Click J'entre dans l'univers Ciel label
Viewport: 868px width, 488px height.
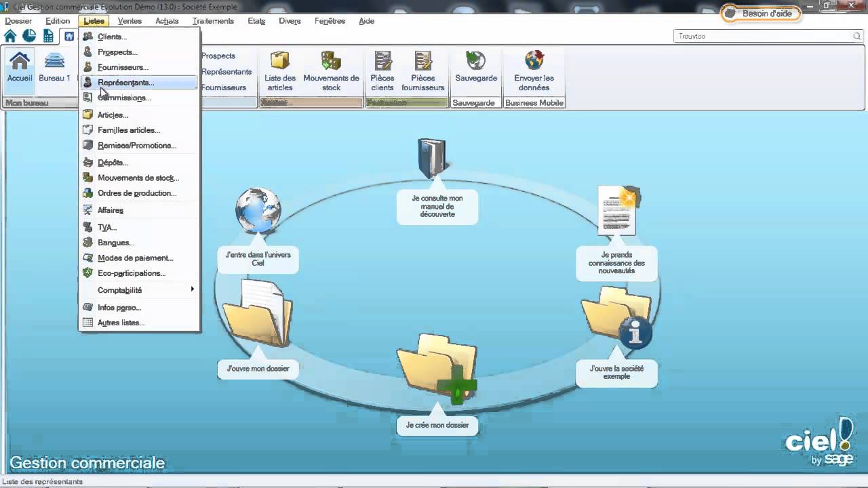pos(258,259)
